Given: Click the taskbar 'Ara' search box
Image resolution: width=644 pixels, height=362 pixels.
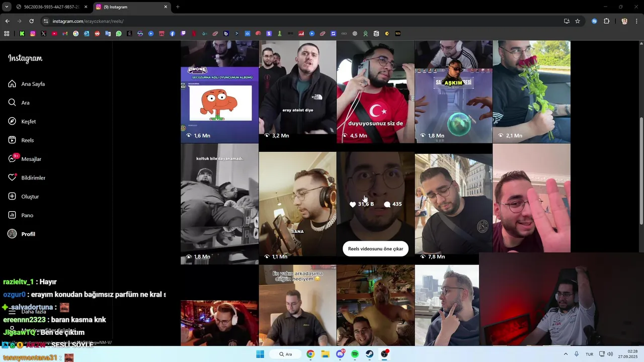Looking at the screenshot, I should 286,354.
